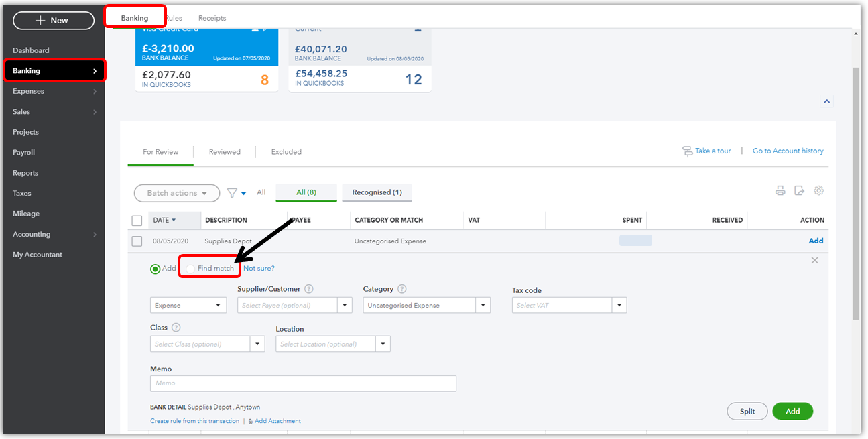Switch to the For Review tab
This screenshot has width=868, height=439.
pos(161,152)
